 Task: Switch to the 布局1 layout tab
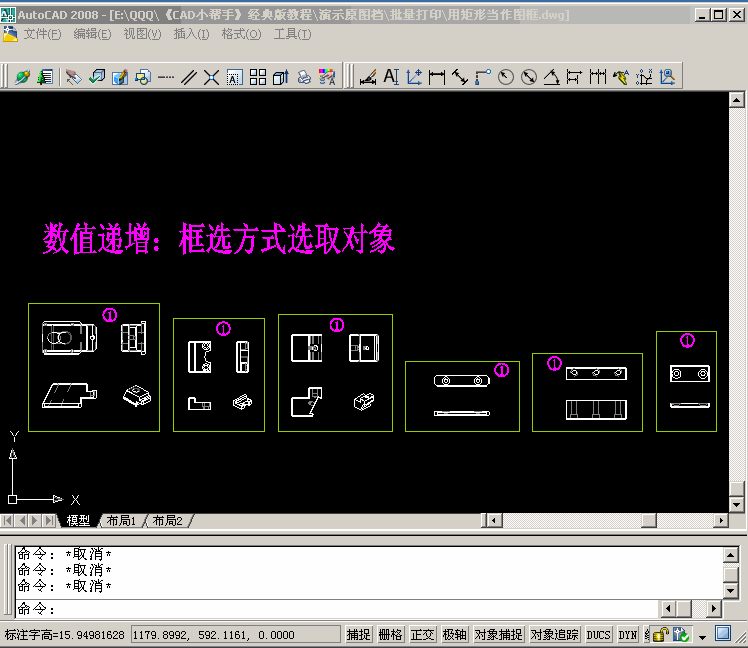click(x=121, y=521)
